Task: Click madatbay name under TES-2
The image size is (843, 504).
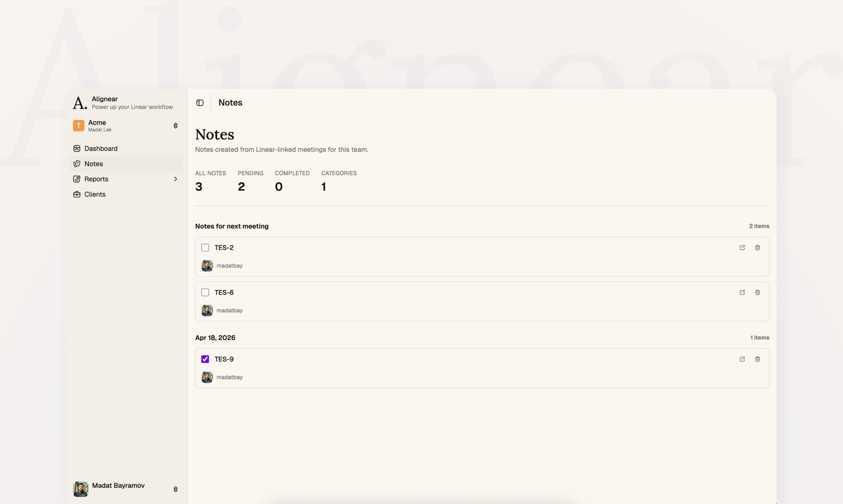Action: click(x=230, y=266)
